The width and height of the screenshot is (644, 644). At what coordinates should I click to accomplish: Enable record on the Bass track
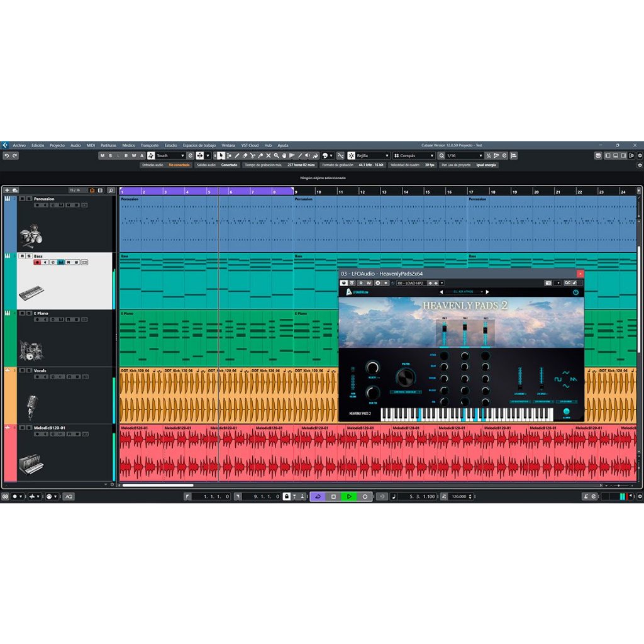[37, 262]
